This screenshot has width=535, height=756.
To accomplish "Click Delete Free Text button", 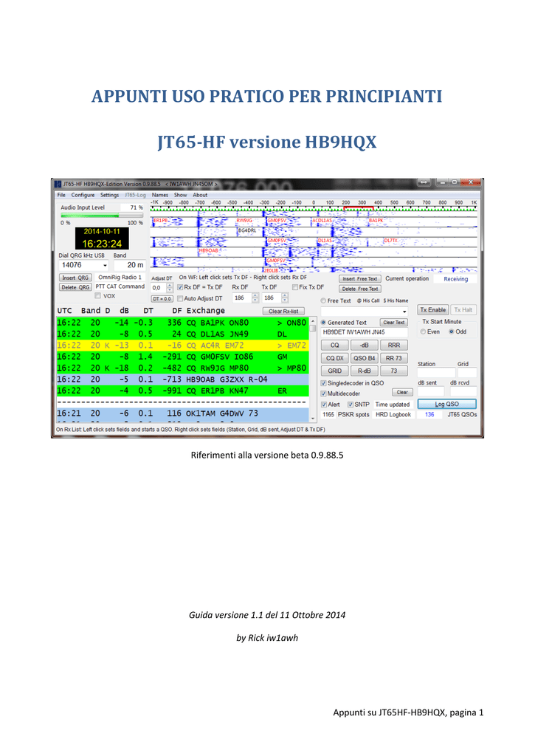I will coord(359,289).
